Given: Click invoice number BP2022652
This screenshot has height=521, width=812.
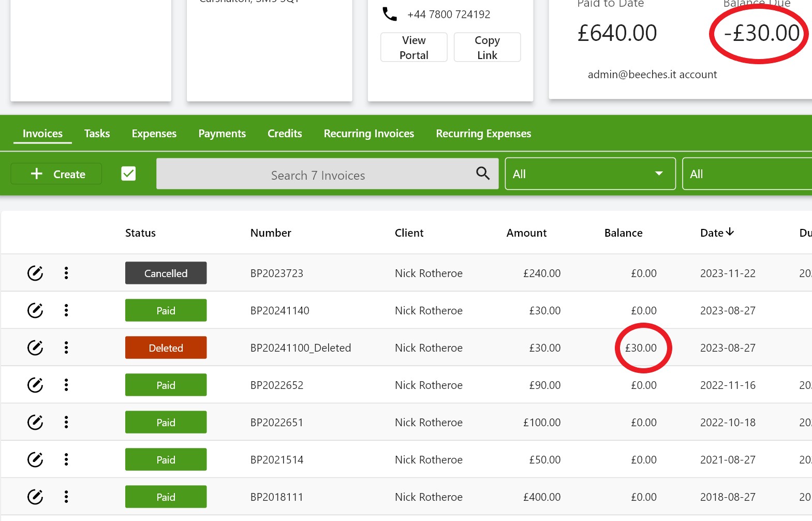Looking at the screenshot, I should tap(277, 385).
